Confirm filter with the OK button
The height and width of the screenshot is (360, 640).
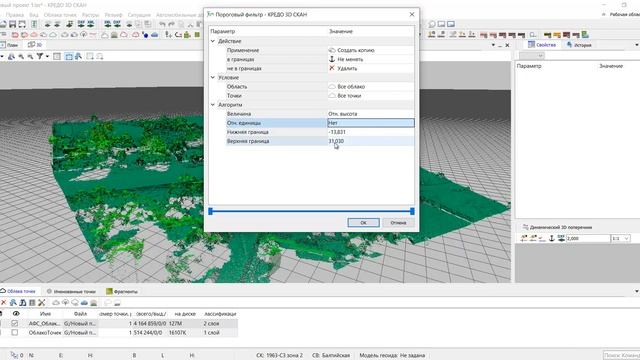click(363, 223)
